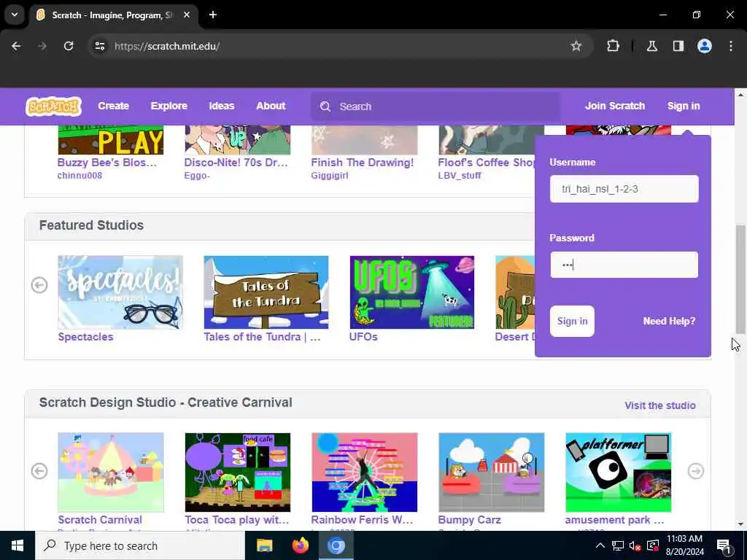Open the Extensions puzzle icon
This screenshot has width=747, height=560.
click(613, 46)
